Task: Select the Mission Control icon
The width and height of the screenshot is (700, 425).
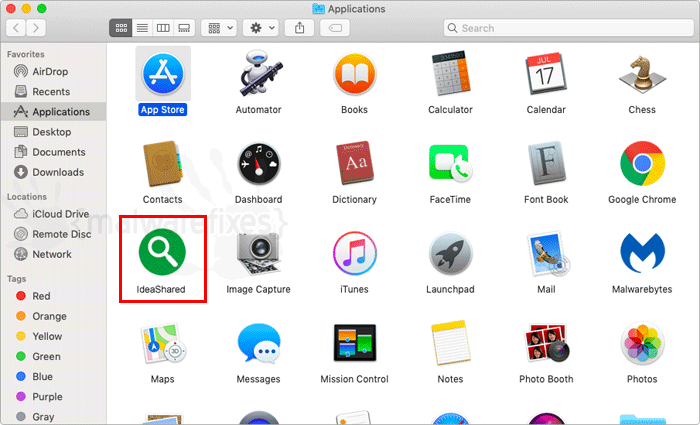Action: 354,342
